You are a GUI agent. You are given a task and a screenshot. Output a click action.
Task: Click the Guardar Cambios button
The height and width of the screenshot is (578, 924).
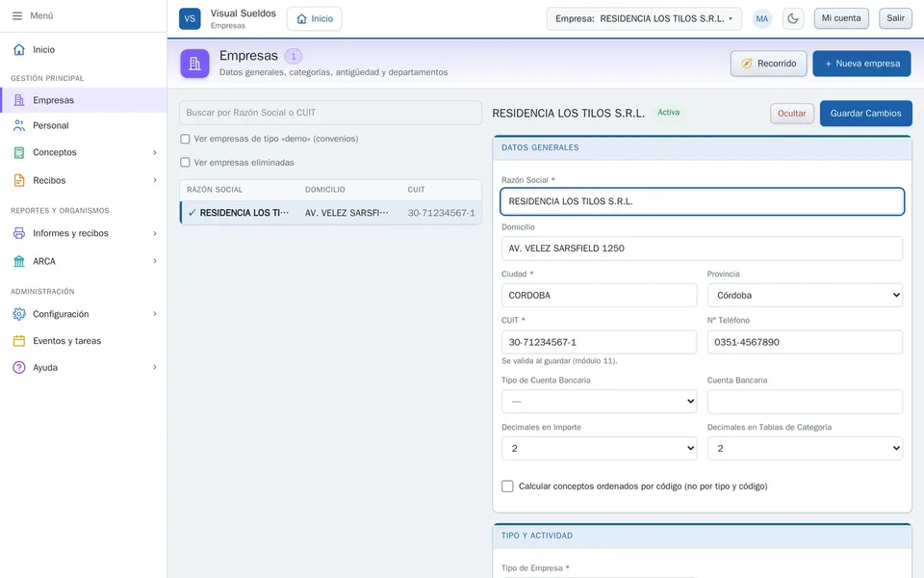click(865, 114)
